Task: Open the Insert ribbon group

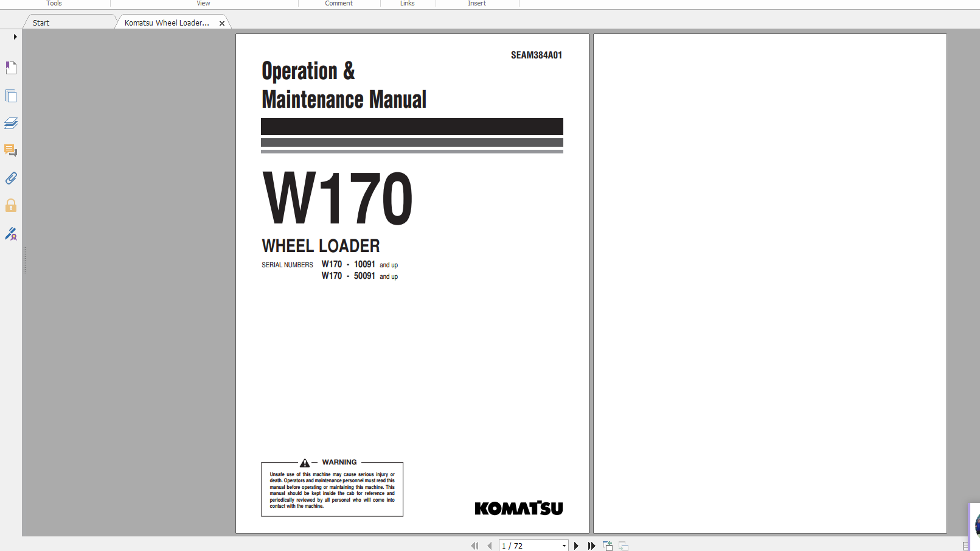Action: click(x=477, y=4)
